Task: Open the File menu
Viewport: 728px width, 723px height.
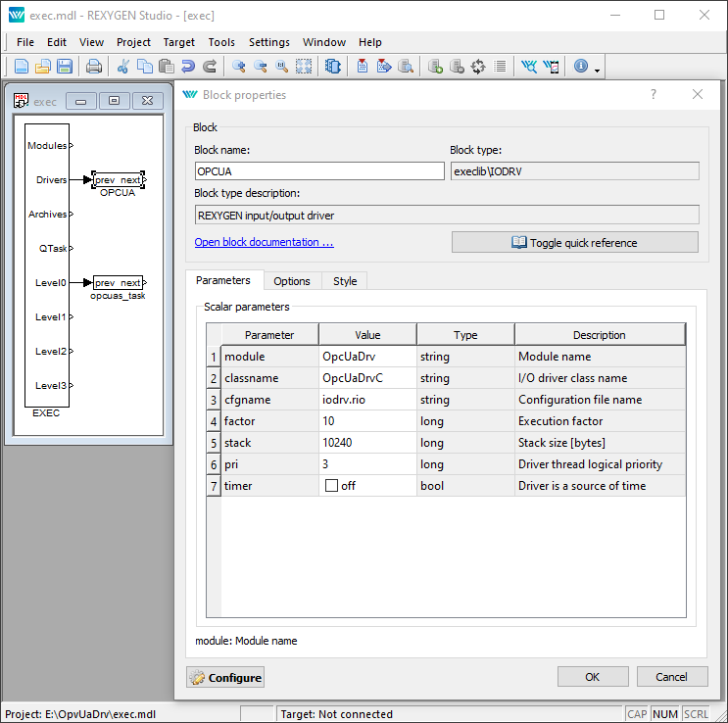Action: 25,42
